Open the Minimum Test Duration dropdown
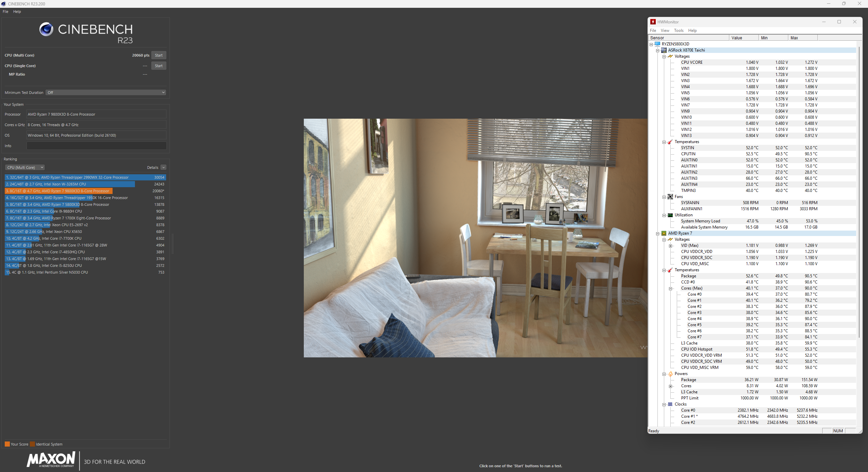868x472 pixels. click(x=106, y=93)
